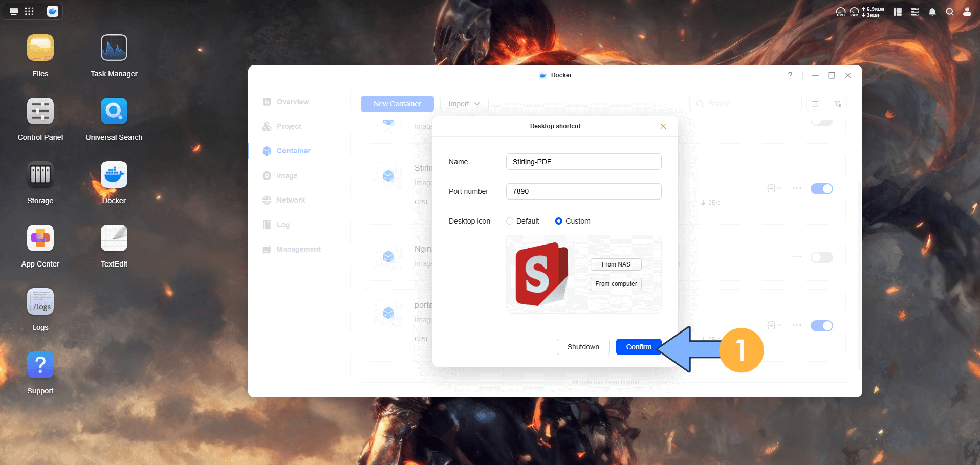Open Docker desktop icon
Image resolution: width=980 pixels, height=465 pixels.
click(114, 175)
